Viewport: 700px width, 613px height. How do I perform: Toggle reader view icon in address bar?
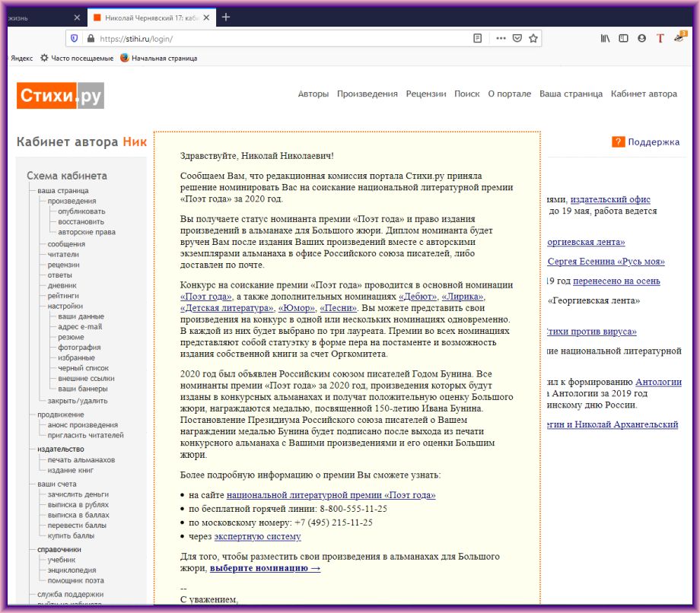477,38
